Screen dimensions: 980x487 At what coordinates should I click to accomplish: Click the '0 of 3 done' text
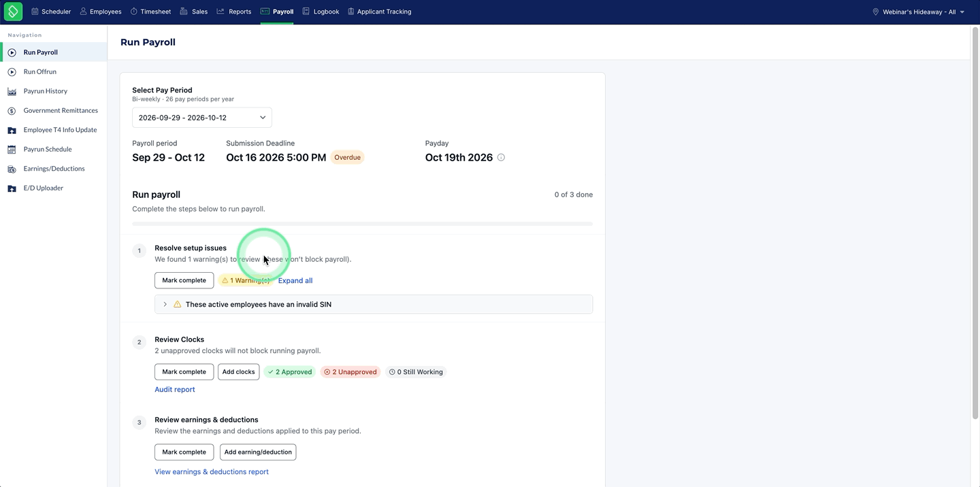573,195
